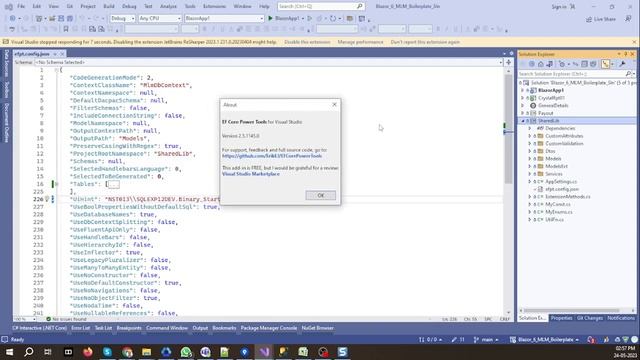Click the Live Share button
This screenshot has width=640, height=360.
pyautogui.click(x=601, y=19)
